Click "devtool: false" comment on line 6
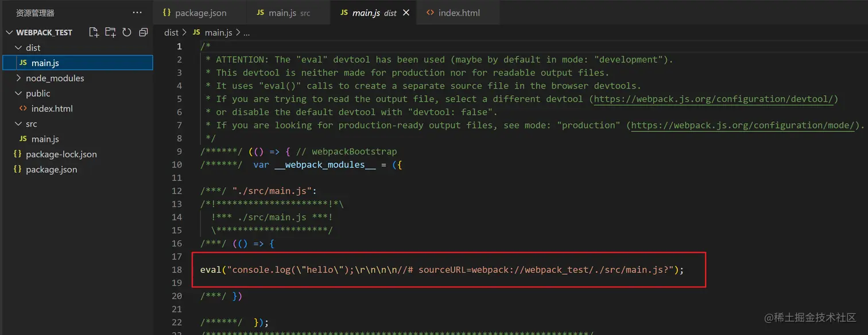This screenshot has width=868, height=335. coord(449,112)
